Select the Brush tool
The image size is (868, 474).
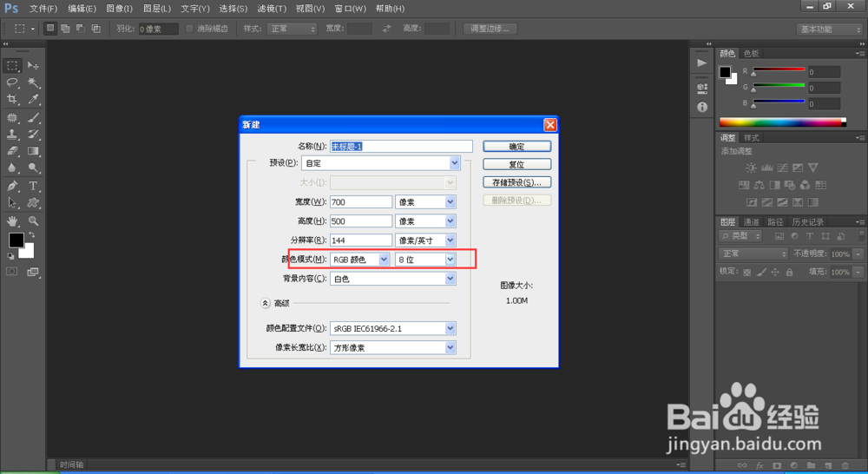33,117
